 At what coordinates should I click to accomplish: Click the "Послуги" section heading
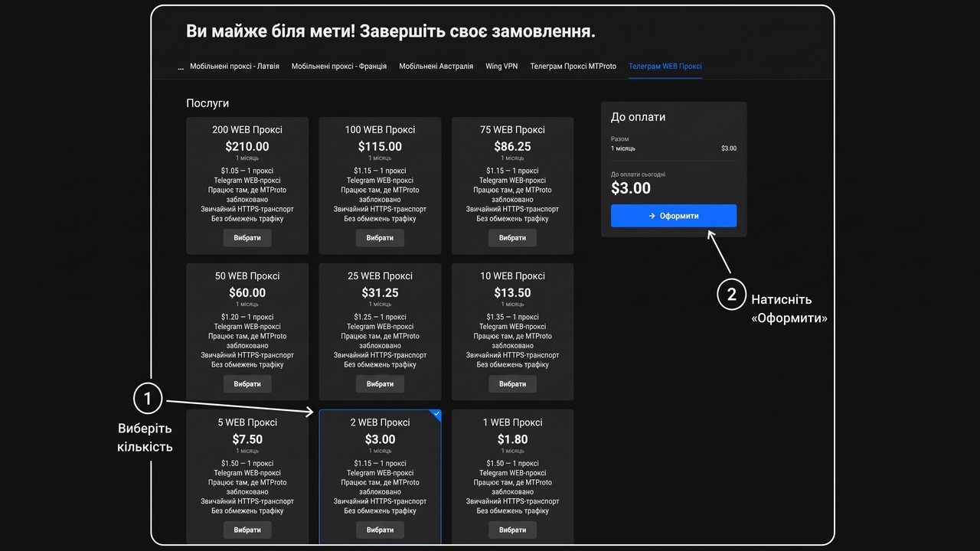click(x=207, y=103)
